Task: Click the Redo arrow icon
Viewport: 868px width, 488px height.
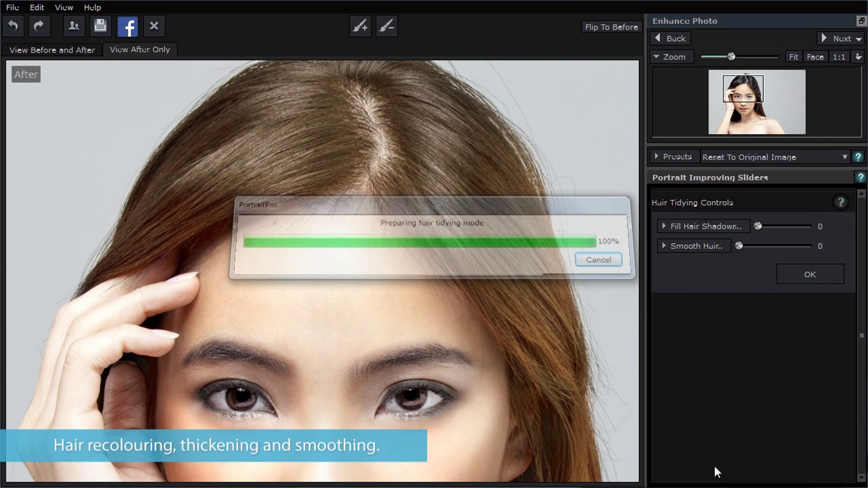Action: coord(39,26)
